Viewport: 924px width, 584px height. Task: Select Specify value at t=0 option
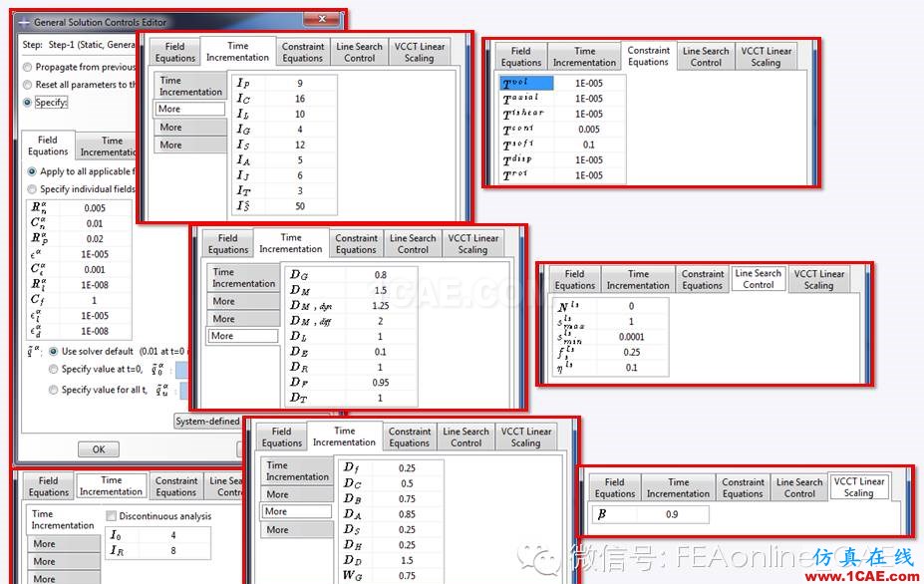53,370
